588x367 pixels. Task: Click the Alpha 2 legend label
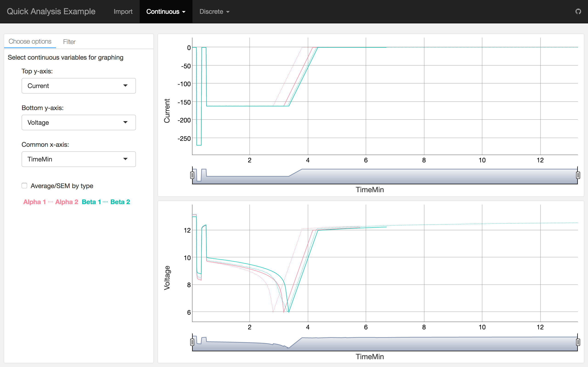[x=67, y=202]
